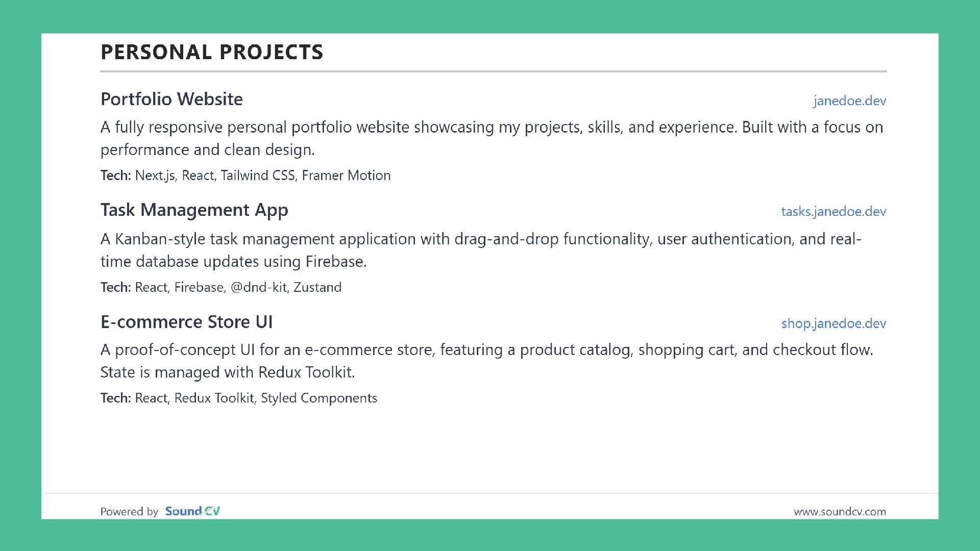
Task: Click "Framer Motion" in the portfolio tech list
Action: (346, 176)
